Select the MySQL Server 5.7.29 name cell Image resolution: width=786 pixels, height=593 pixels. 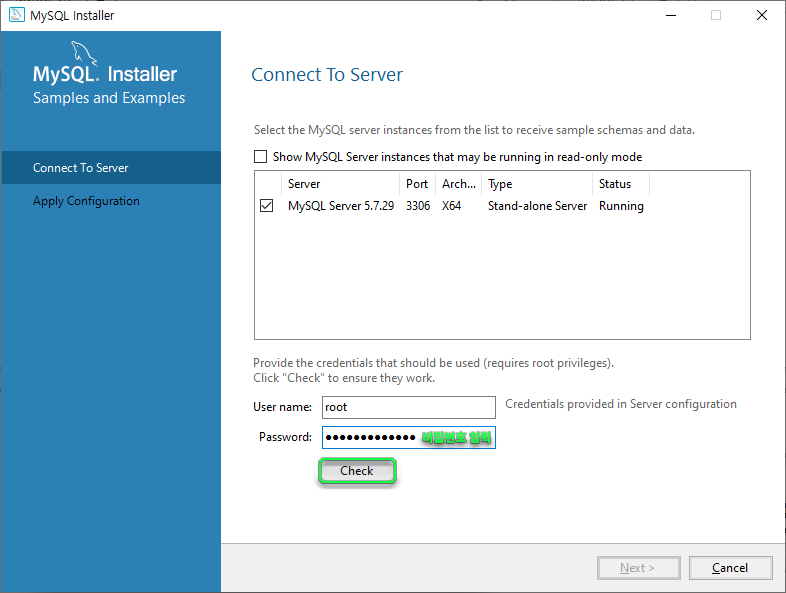tap(341, 206)
